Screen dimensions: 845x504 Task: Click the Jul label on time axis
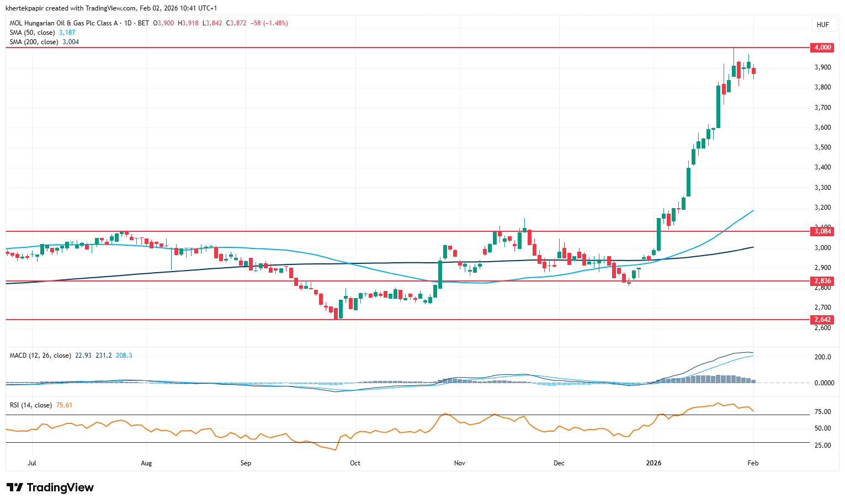pos(32,463)
